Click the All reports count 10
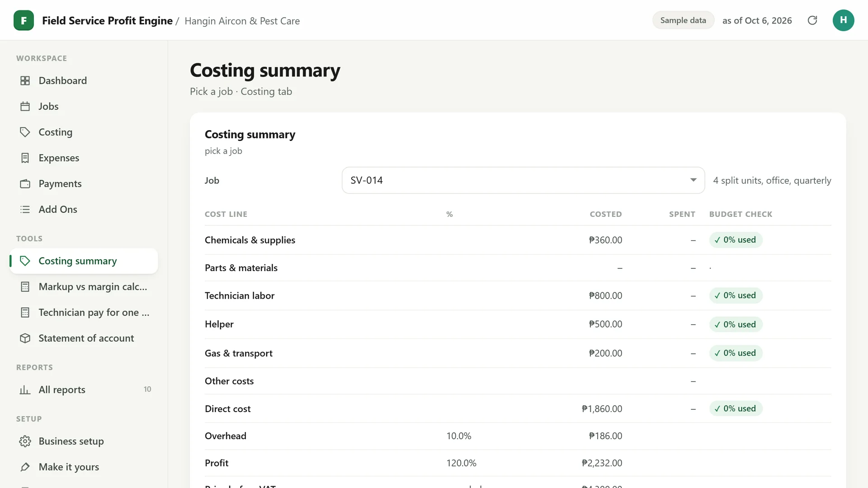 tap(147, 389)
